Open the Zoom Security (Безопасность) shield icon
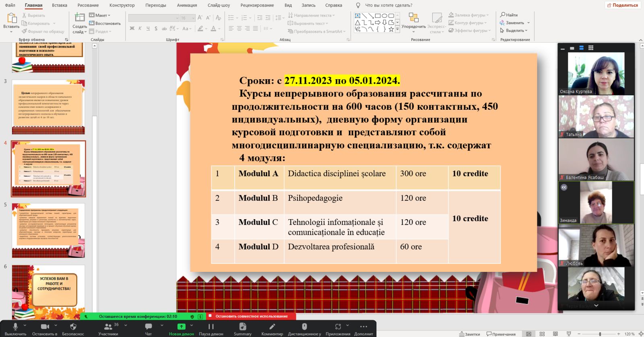The height and width of the screenshot is (337, 644). (73, 327)
